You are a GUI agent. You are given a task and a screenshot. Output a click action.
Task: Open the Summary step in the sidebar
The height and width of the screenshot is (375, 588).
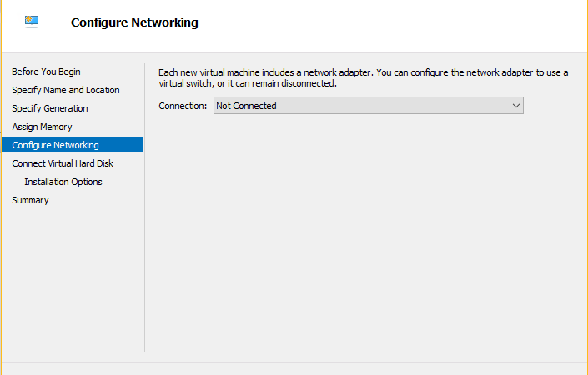tap(30, 200)
